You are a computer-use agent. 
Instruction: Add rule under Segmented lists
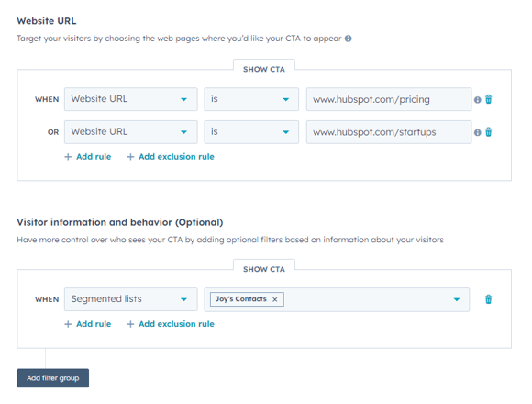pyautogui.click(x=88, y=324)
